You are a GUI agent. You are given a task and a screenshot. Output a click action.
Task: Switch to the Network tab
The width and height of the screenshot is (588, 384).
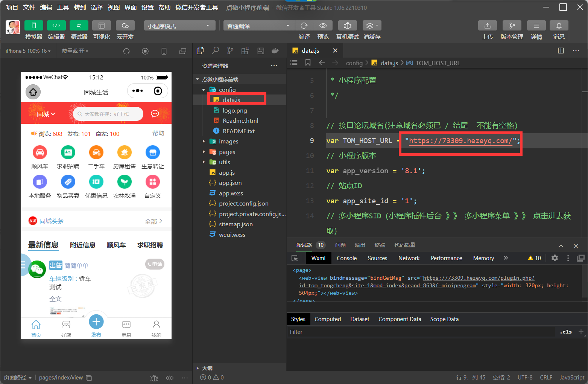[x=409, y=258]
